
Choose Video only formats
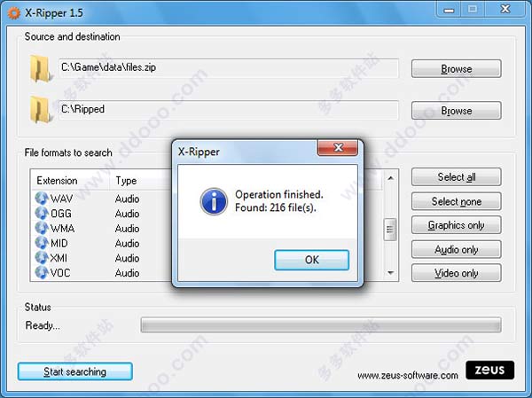(x=457, y=273)
